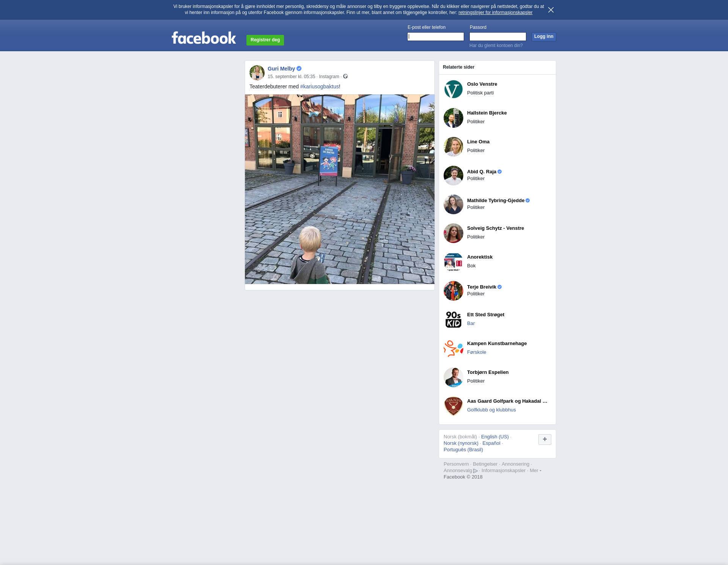
Task: Click the Facebook logo
Action: point(204,38)
